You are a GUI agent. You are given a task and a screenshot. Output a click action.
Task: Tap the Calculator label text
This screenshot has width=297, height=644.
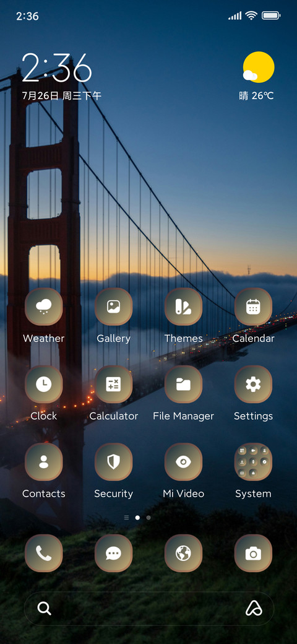click(x=114, y=416)
